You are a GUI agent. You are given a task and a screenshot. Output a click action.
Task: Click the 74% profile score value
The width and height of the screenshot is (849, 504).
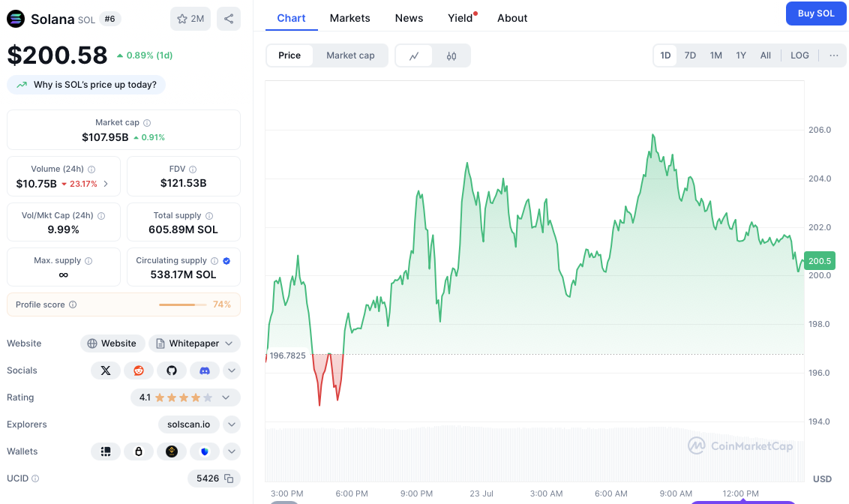click(x=222, y=304)
